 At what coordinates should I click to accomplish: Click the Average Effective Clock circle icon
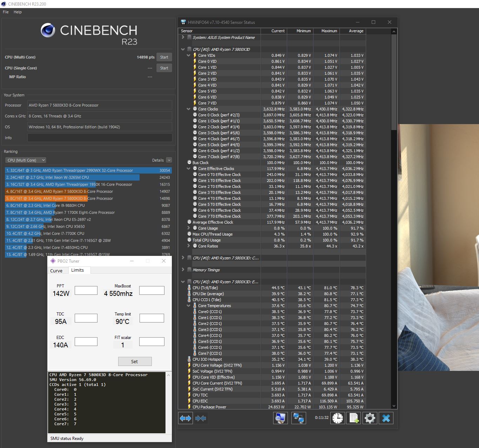pos(189,222)
